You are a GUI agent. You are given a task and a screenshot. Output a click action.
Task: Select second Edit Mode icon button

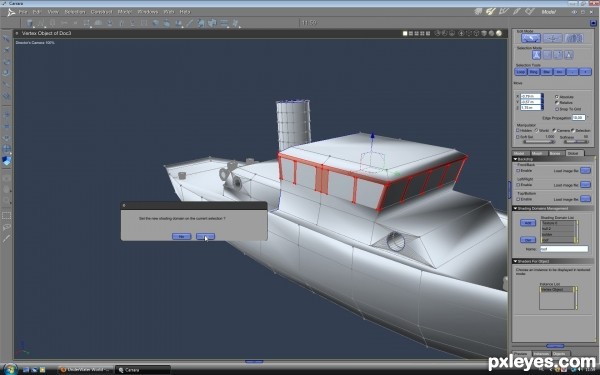coord(552,38)
